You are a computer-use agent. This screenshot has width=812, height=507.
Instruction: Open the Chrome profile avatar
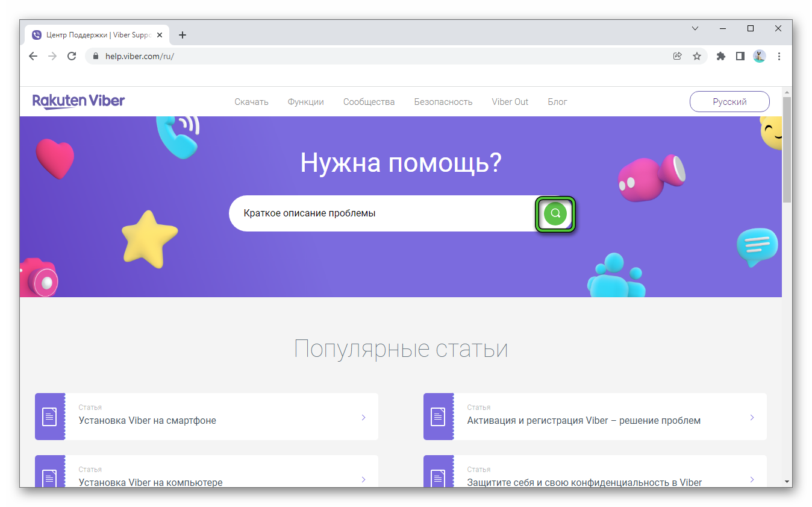[760, 56]
